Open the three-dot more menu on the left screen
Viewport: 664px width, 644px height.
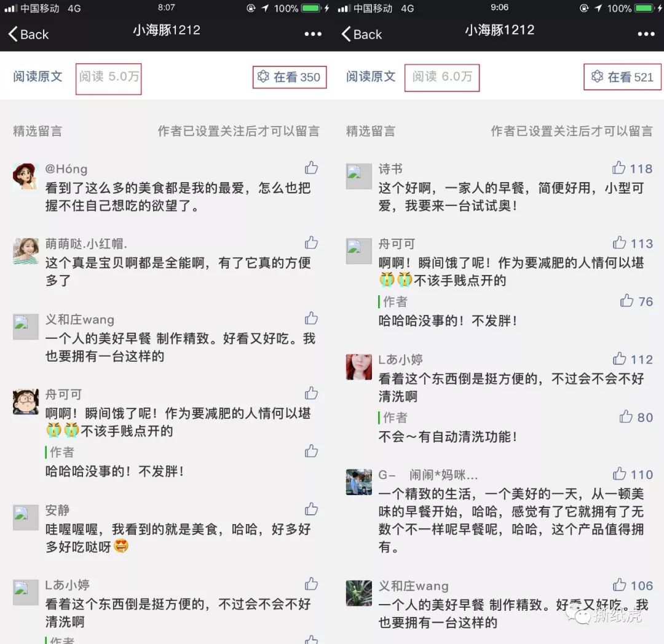click(312, 34)
